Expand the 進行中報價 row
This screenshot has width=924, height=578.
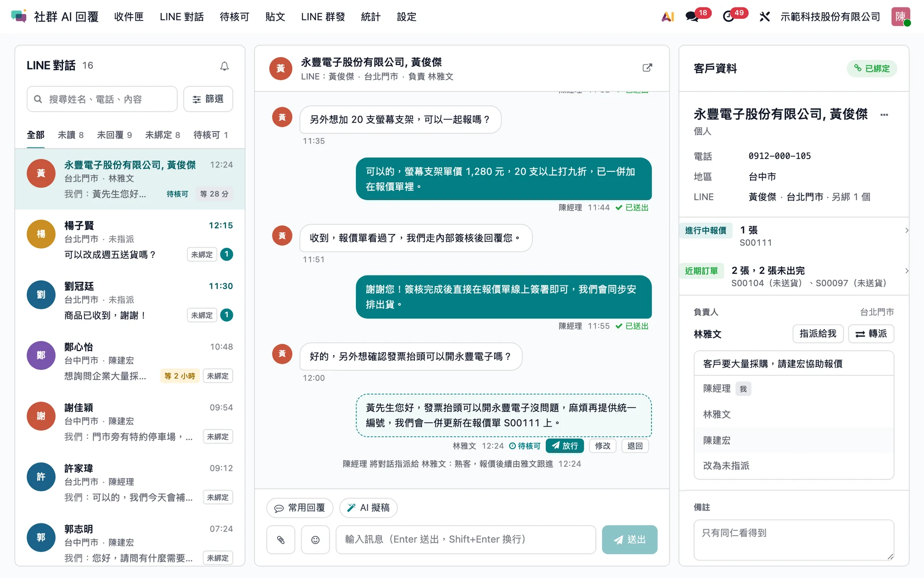pyautogui.click(x=794, y=236)
